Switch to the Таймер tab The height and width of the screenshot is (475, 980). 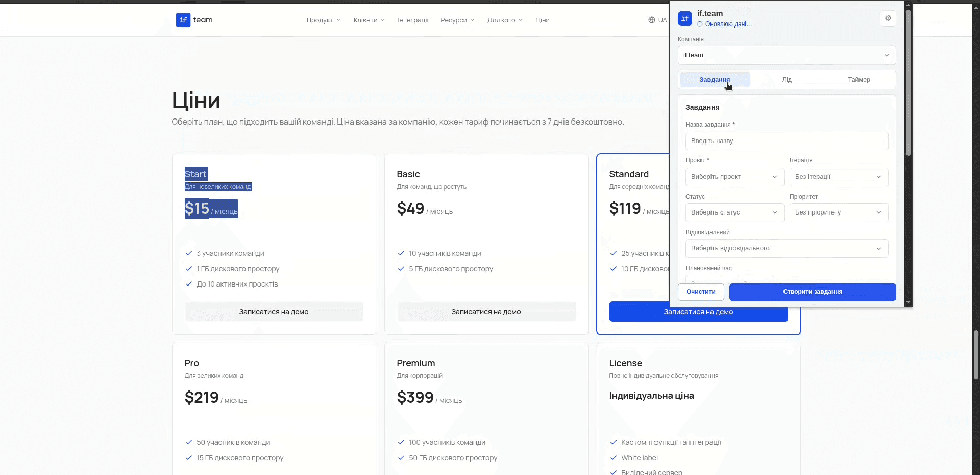[859, 80]
